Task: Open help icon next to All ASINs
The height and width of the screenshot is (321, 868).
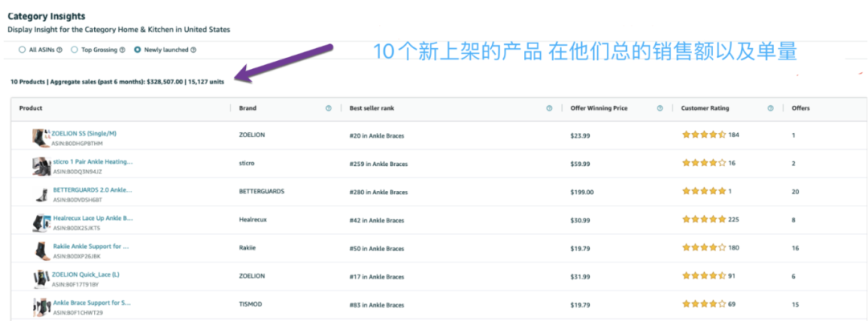Action: (59, 50)
